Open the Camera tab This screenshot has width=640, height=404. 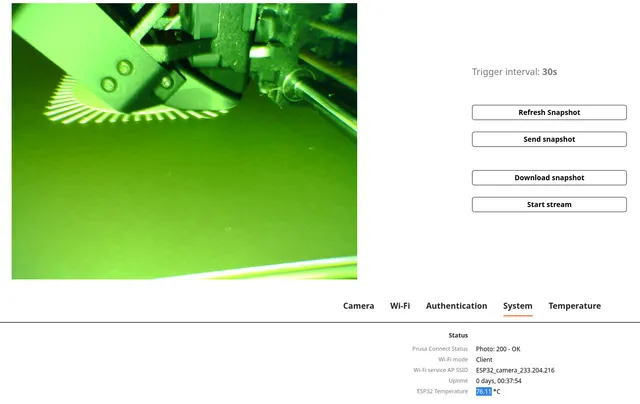(x=358, y=306)
